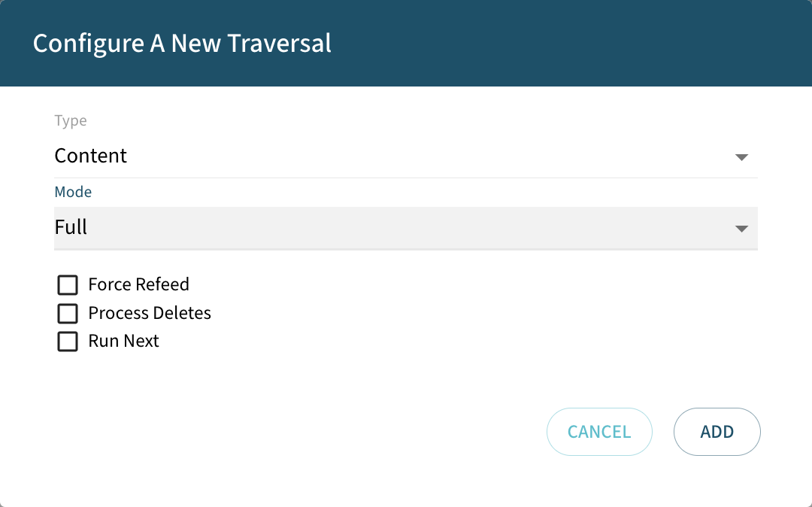The height and width of the screenshot is (507, 812).
Task: Confirm the traversal with ADD
Action: click(x=717, y=431)
